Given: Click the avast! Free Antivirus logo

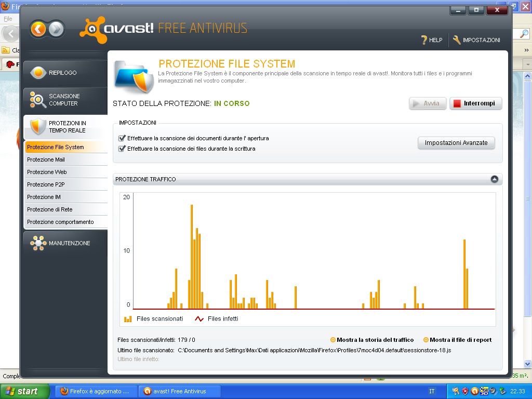Looking at the screenshot, I should tap(163, 30).
